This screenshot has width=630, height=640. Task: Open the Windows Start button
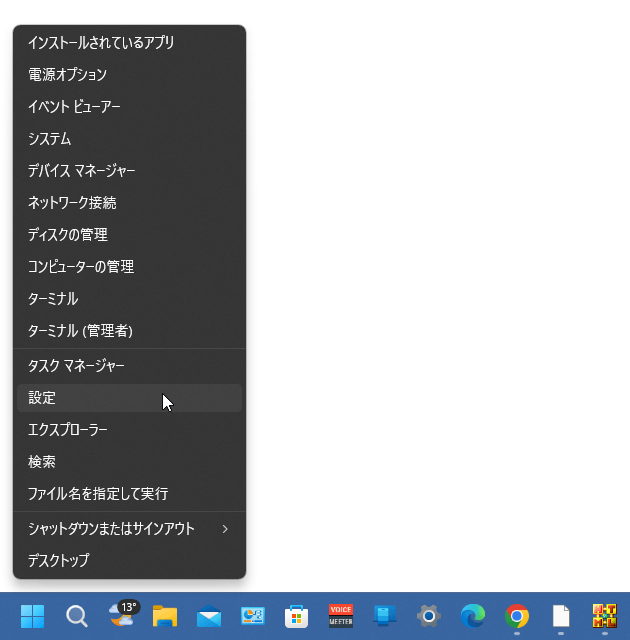coord(32,616)
